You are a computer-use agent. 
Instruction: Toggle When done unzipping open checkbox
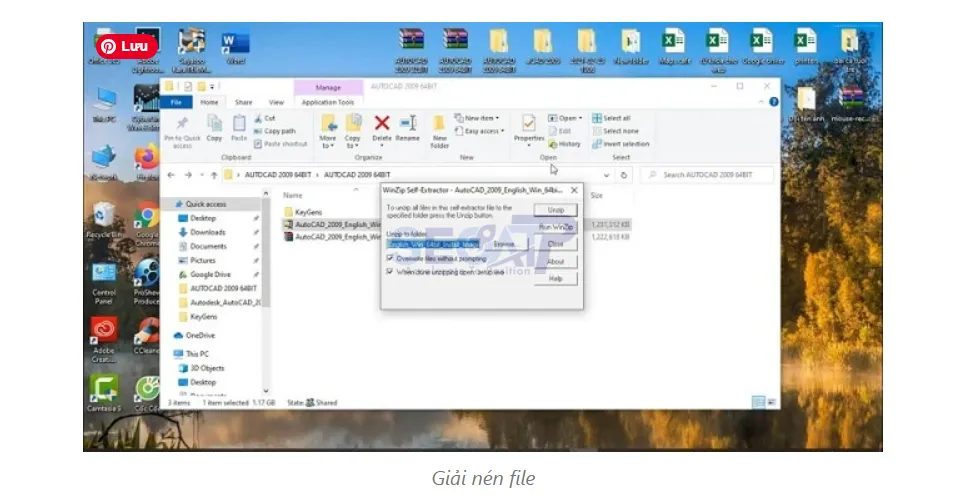[x=390, y=270]
